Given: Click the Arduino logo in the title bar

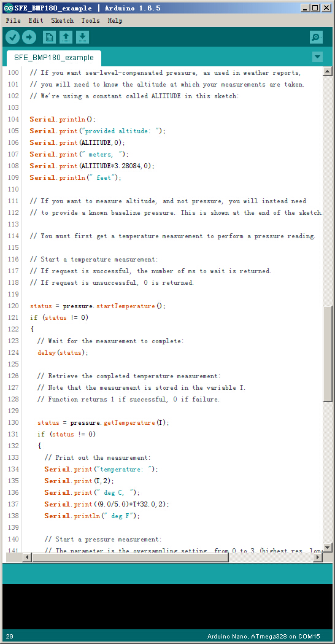Looking at the screenshot, I should point(8,8).
